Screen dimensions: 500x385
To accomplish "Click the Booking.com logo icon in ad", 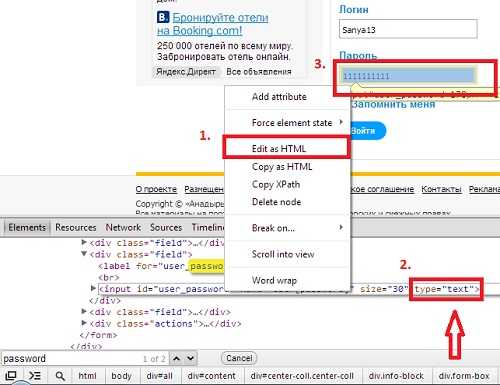I will coord(163,17).
